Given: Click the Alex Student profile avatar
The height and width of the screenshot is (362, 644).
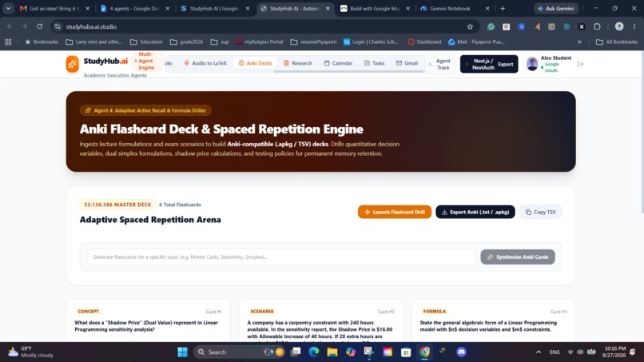Looking at the screenshot, I should click(532, 64).
